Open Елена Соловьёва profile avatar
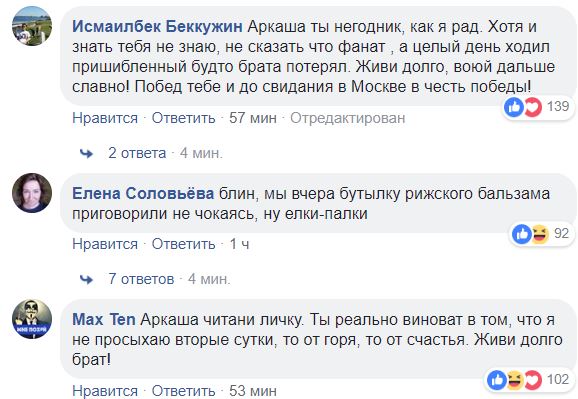 [32, 193]
